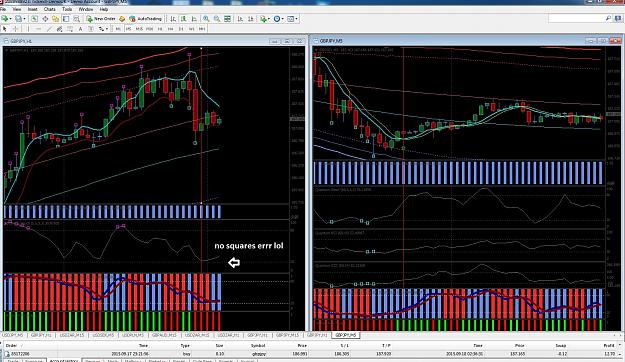Viewport: 625px width, 362px height.
Task: Open MetaEditor from the toolbar
Action: point(122,19)
